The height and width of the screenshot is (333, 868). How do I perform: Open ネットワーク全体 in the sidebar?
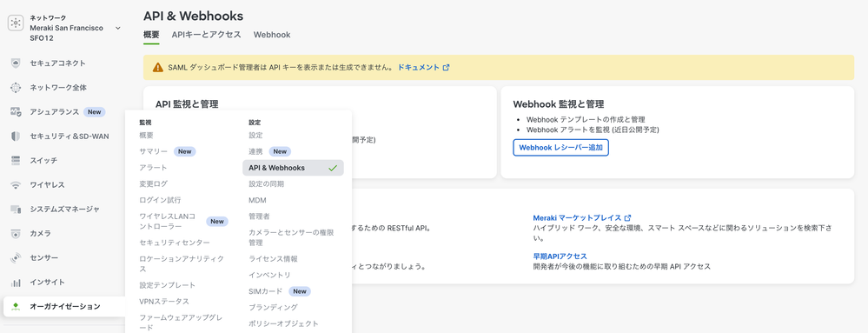58,88
